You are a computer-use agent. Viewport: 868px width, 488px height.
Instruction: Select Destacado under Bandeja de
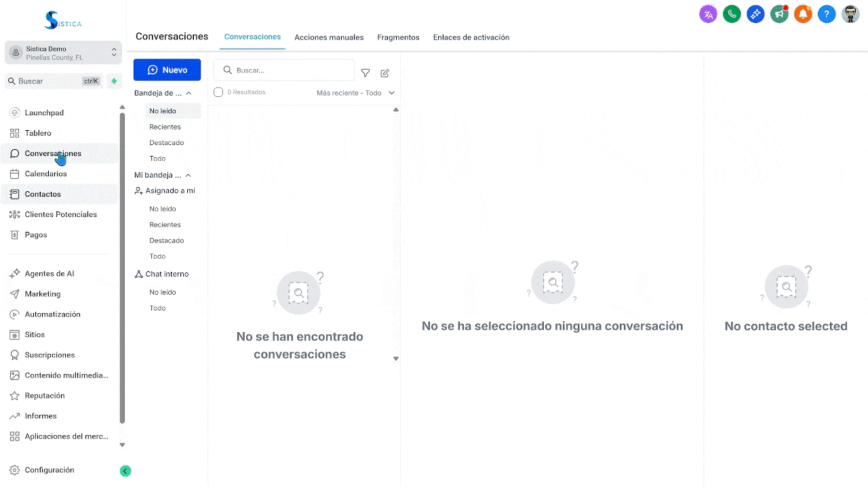point(166,143)
